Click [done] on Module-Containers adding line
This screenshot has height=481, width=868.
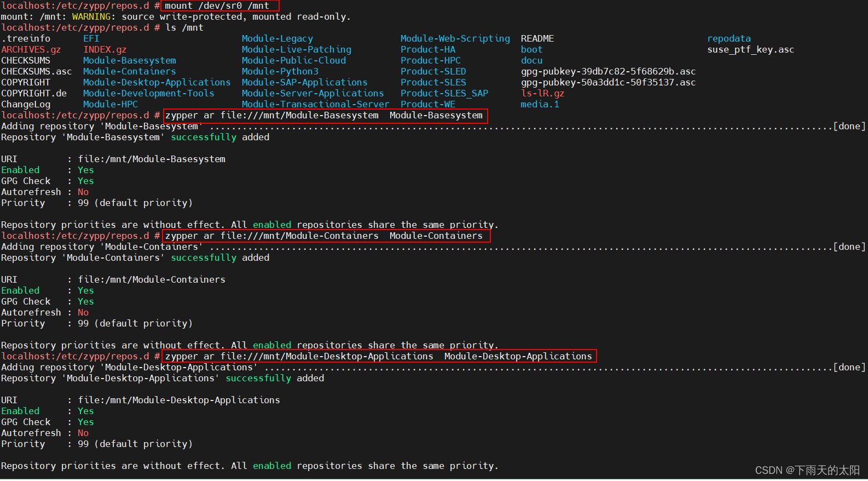click(849, 247)
